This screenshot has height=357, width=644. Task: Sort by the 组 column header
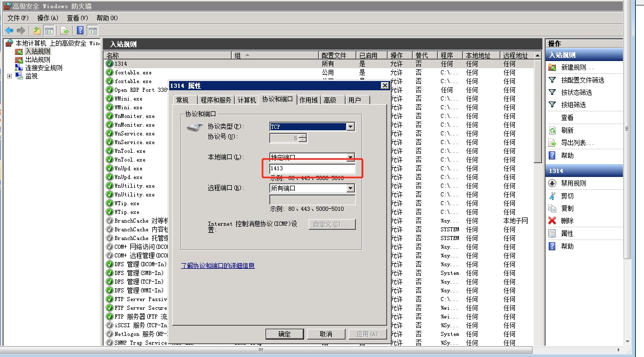point(276,55)
